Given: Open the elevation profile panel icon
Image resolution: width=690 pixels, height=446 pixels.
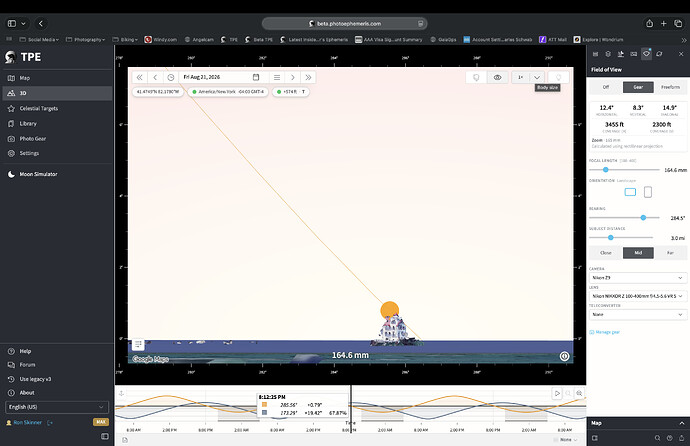Looking at the screenshot, I should point(620,54).
